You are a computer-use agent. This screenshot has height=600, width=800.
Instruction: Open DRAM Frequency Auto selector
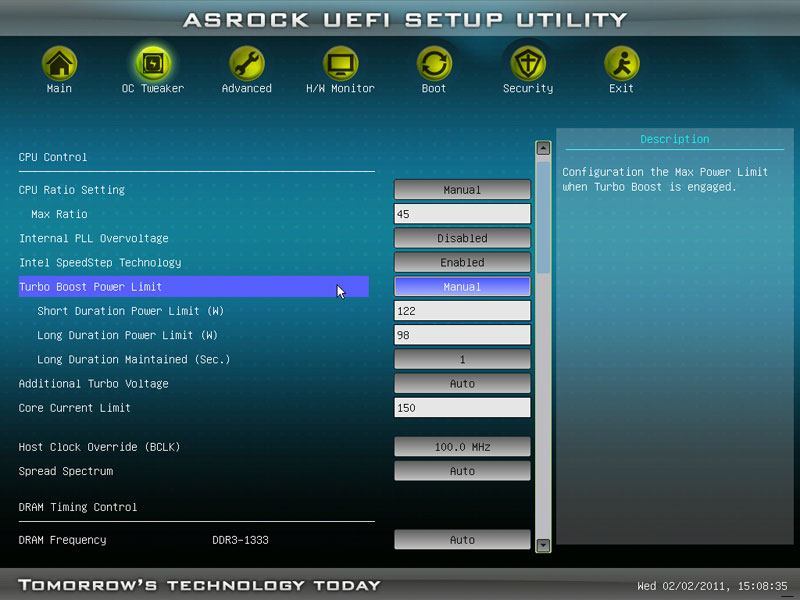tap(462, 540)
